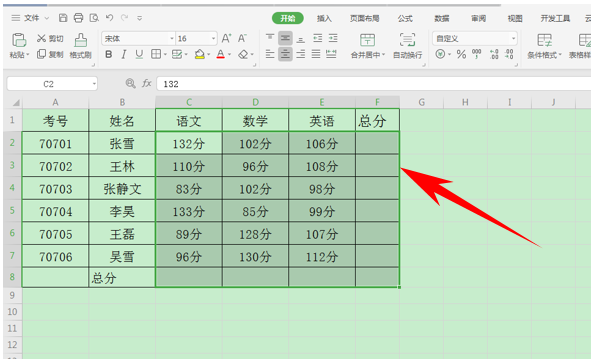The height and width of the screenshot is (362, 591).
Task: Click the Print icon in quick toolbar
Action: click(78, 18)
